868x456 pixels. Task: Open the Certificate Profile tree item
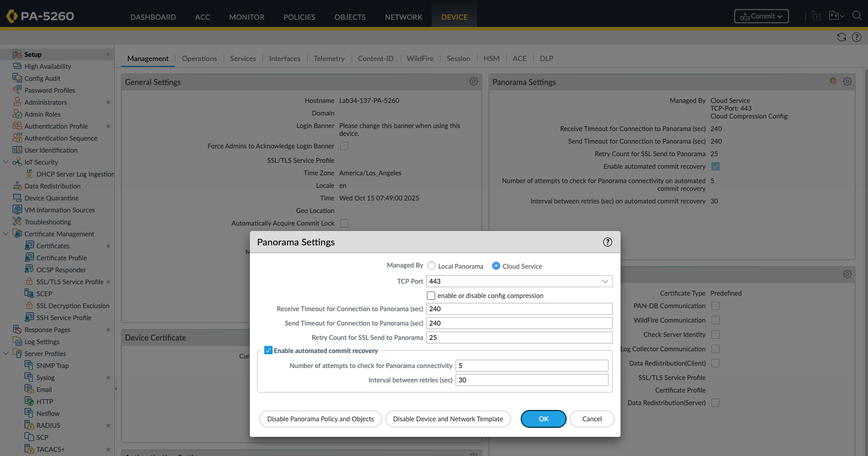62,258
